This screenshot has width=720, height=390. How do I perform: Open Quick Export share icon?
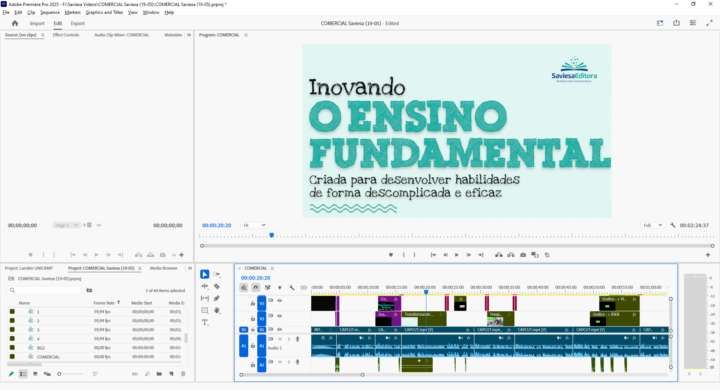coord(676,23)
